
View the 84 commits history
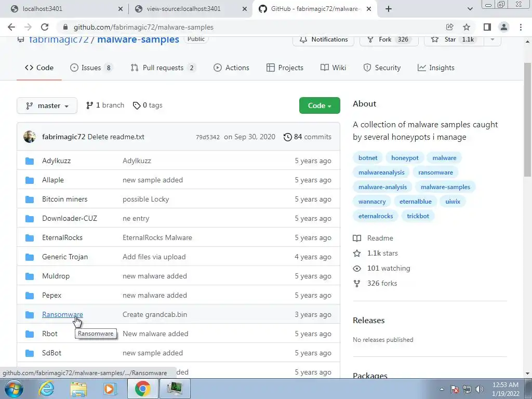308,137
